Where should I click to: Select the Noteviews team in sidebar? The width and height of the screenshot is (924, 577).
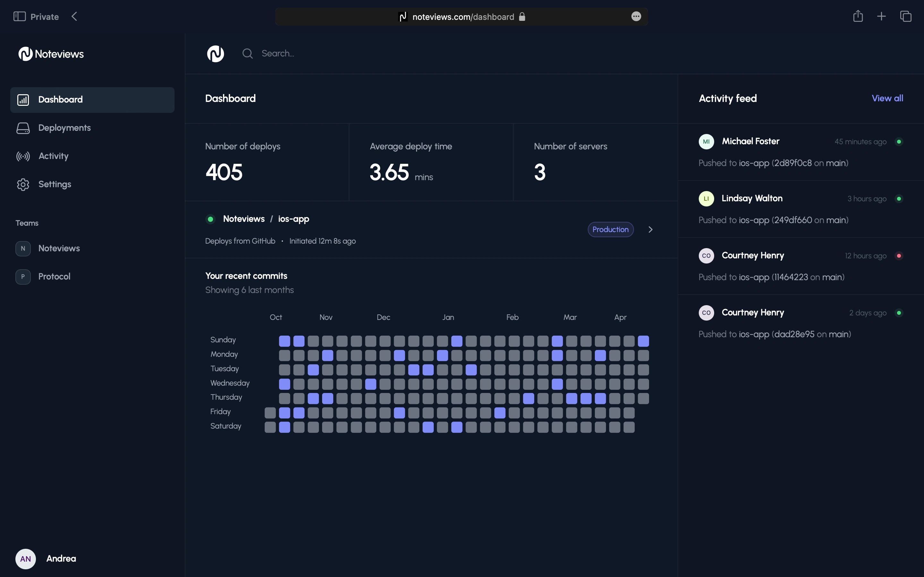pos(59,248)
